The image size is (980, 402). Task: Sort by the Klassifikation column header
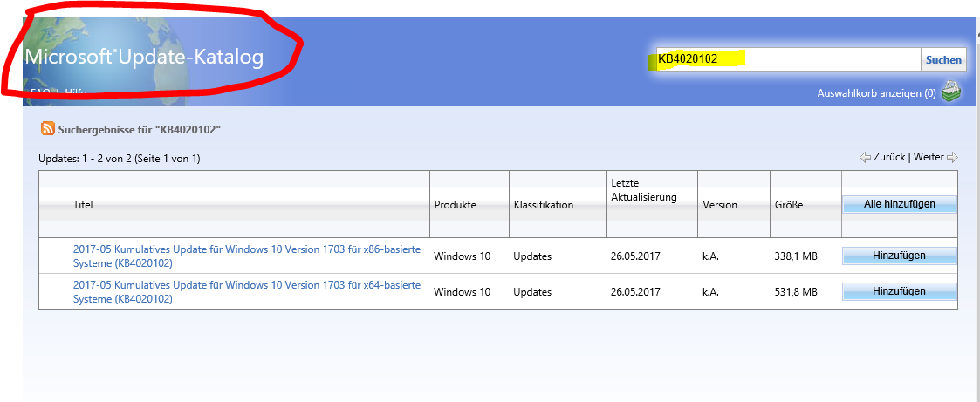click(544, 205)
